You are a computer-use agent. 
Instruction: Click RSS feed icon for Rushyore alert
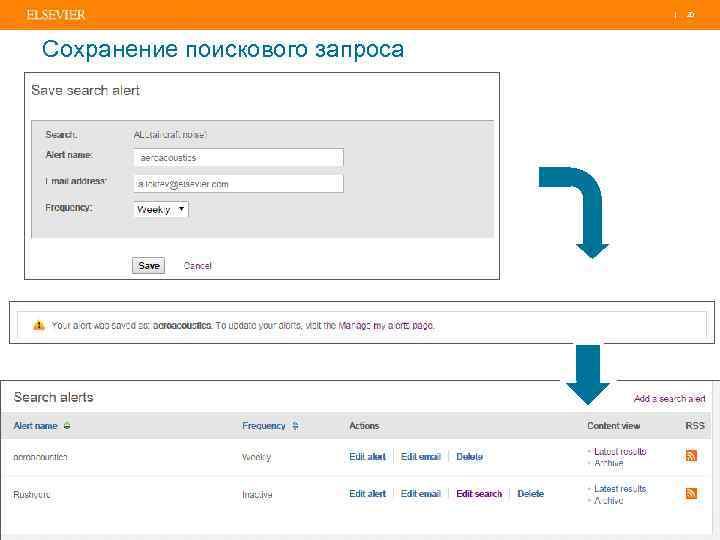pos(691,493)
